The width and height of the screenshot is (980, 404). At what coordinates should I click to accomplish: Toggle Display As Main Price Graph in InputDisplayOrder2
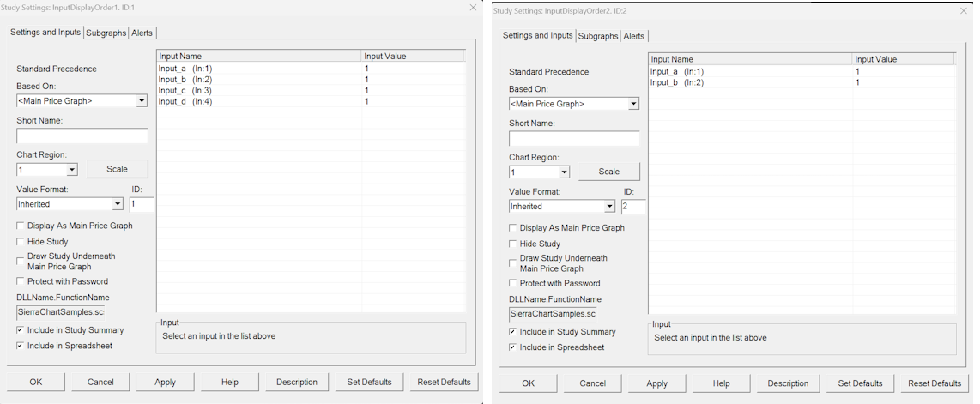[513, 228]
